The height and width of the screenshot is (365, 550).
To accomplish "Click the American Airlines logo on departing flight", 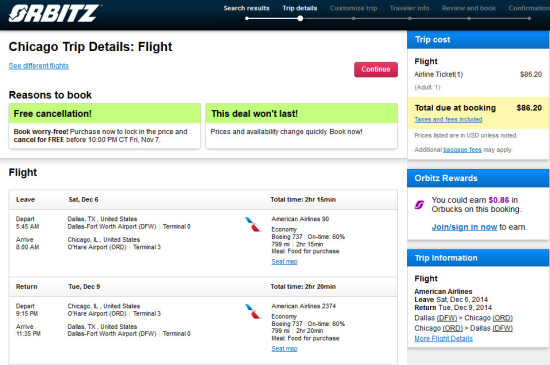I will [x=253, y=224].
